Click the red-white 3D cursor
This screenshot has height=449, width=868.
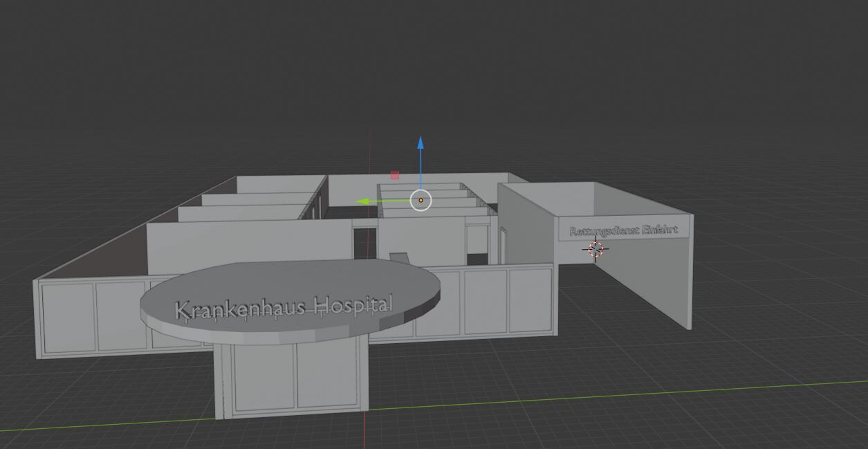click(x=595, y=249)
